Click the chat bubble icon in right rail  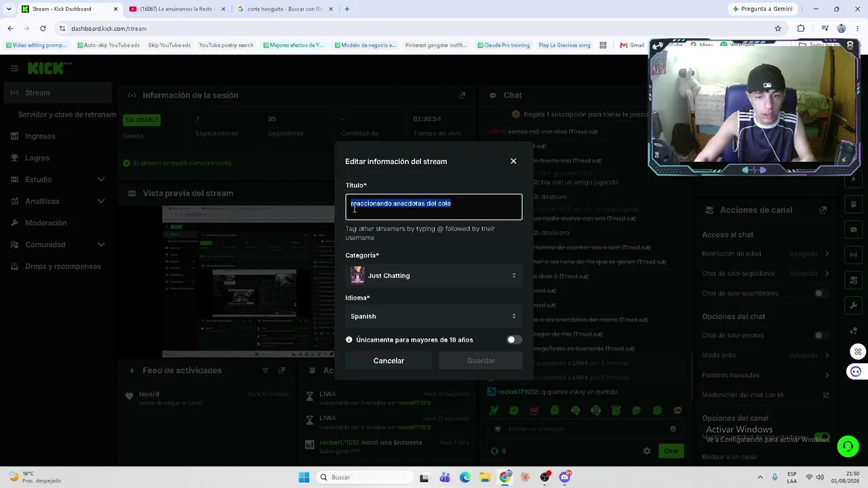coord(853,229)
